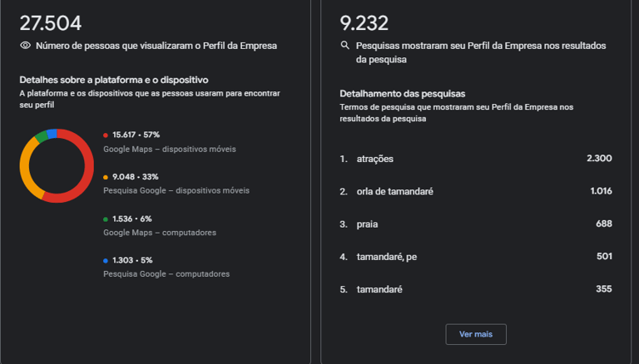Image resolution: width=639 pixels, height=364 pixels.
Task: Select the blue segment of donut chart
Action: point(52,134)
